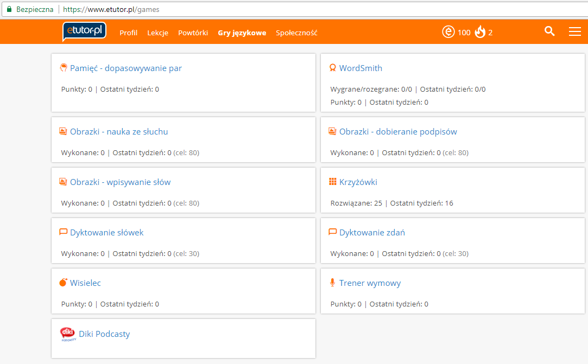Image resolution: width=588 pixels, height=364 pixels.
Task: Click the WordSmith medal icon
Action: [x=333, y=68]
